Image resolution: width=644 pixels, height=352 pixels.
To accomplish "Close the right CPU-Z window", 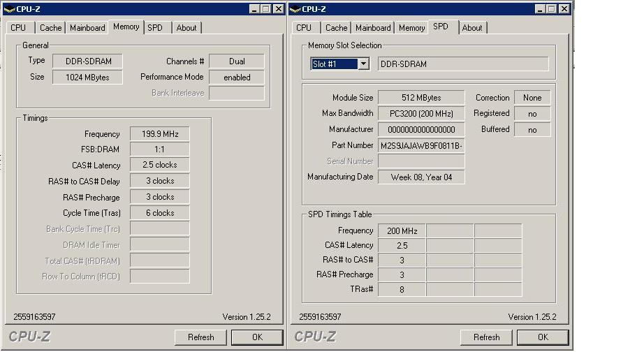I will click(x=564, y=8).
